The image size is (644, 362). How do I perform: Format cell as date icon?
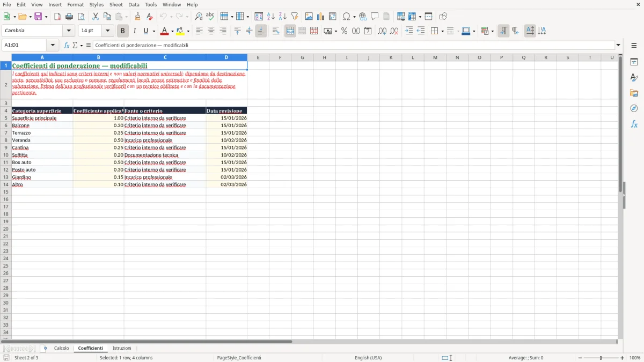368,31
